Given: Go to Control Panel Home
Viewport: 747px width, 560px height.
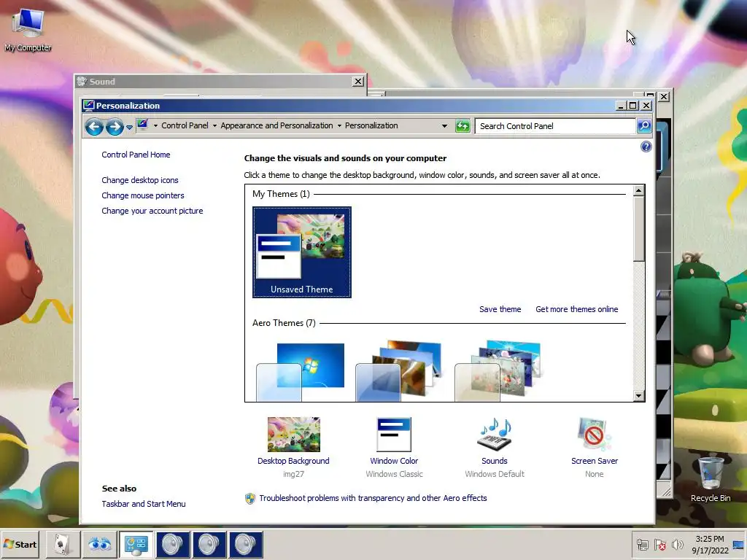Looking at the screenshot, I should tap(136, 155).
